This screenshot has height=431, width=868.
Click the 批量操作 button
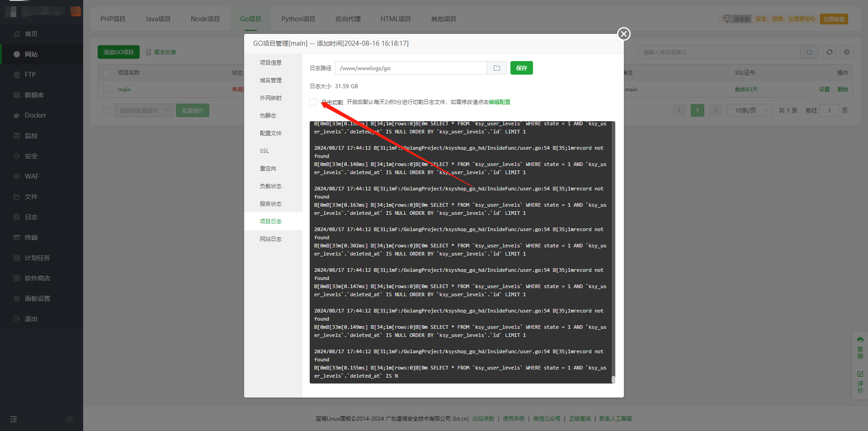point(193,110)
